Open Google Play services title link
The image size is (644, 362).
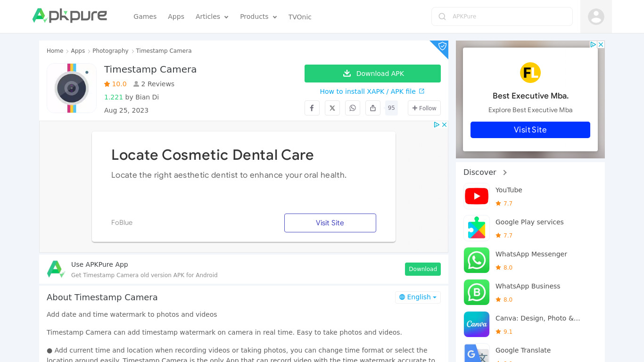pos(529,222)
